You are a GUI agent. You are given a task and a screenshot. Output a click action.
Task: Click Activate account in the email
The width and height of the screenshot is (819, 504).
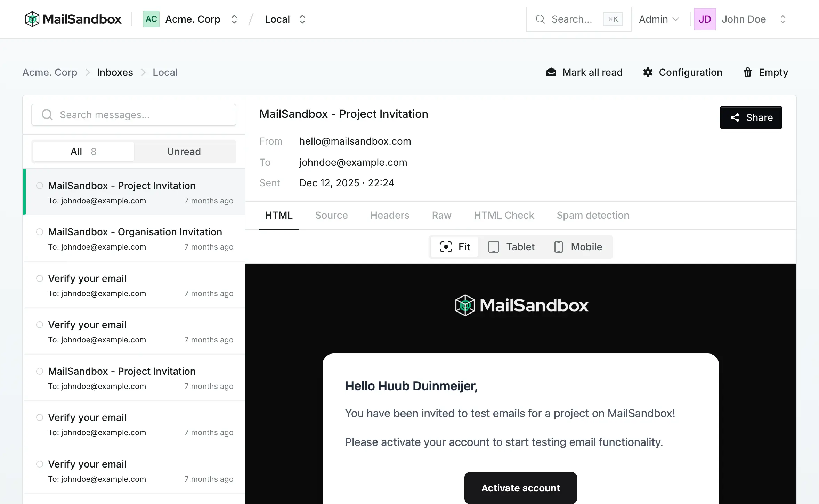coord(520,488)
